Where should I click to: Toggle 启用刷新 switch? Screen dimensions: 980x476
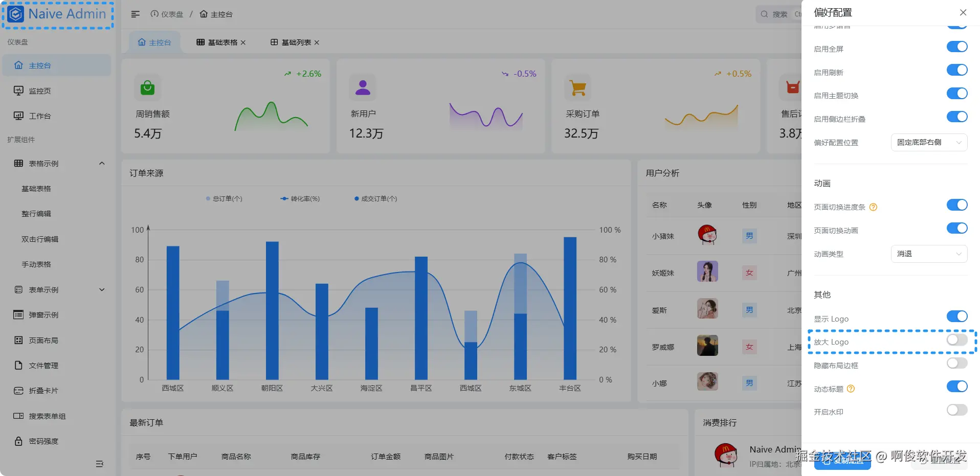[956, 70]
